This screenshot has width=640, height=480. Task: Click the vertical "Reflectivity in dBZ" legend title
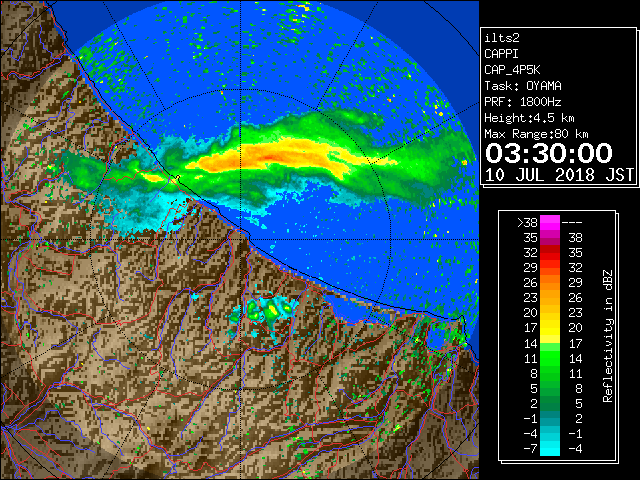coord(607,336)
